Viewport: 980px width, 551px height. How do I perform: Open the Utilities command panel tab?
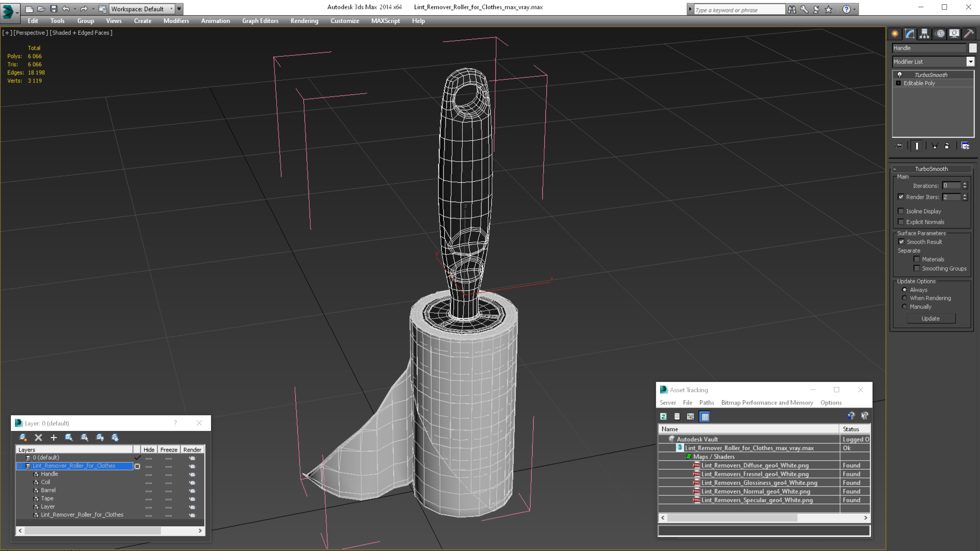tap(969, 33)
